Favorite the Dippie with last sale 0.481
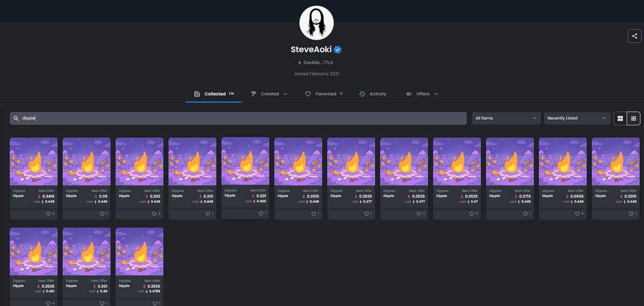644x306 pixels. tap(49, 303)
